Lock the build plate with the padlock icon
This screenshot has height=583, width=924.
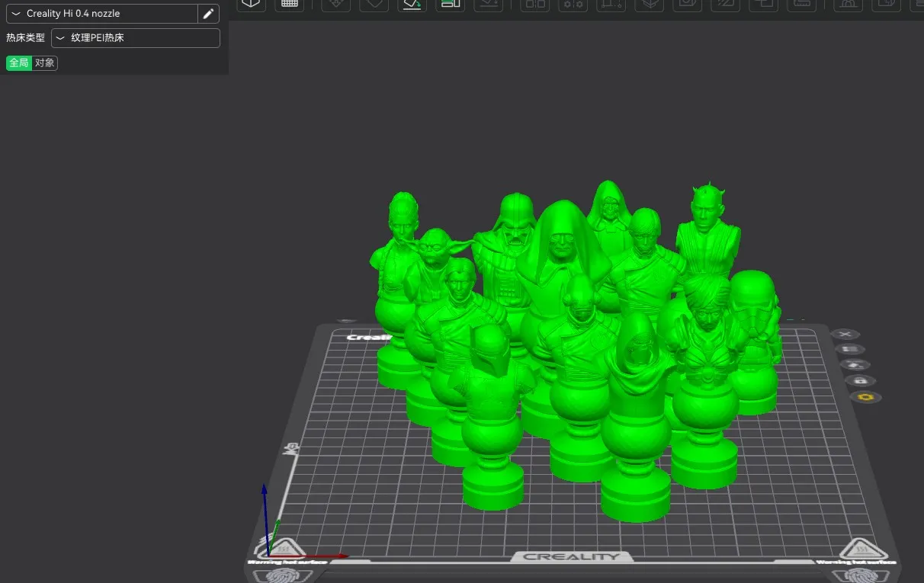[861, 380]
